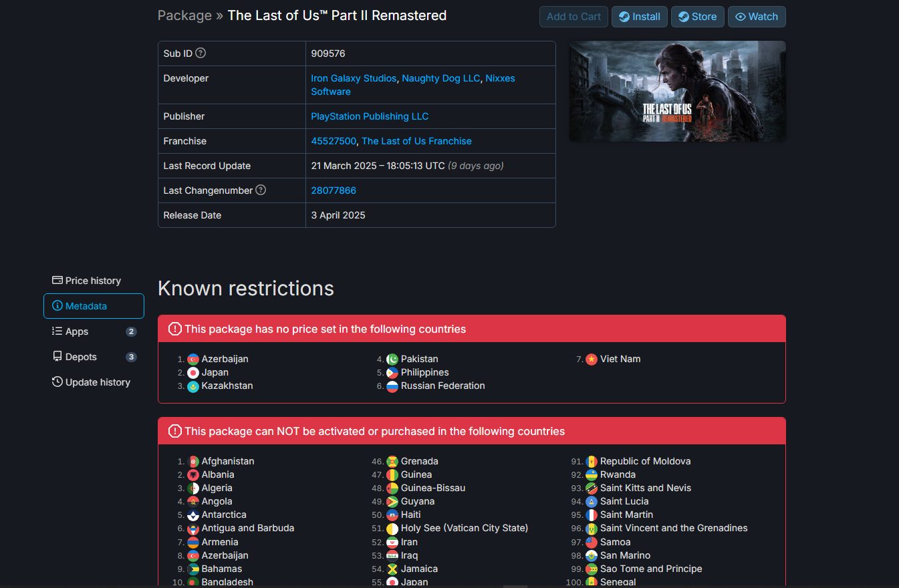Click the release date 3 April 2025
899x588 pixels.
[338, 215]
